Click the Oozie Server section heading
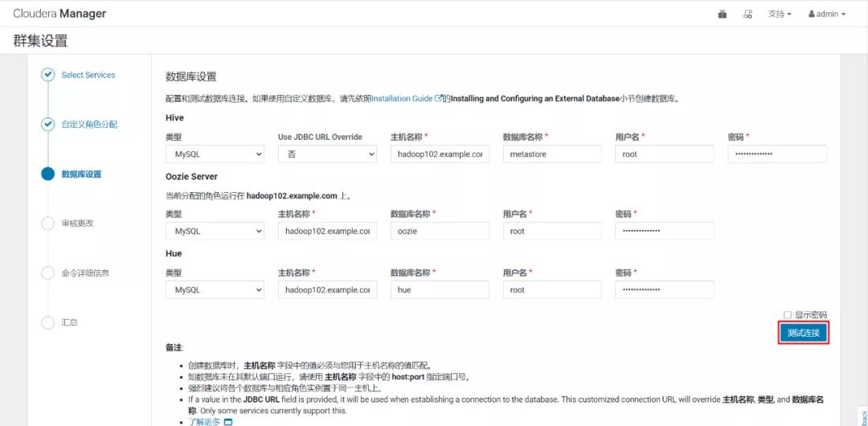The width and height of the screenshot is (868, 426). pos(191,176)
